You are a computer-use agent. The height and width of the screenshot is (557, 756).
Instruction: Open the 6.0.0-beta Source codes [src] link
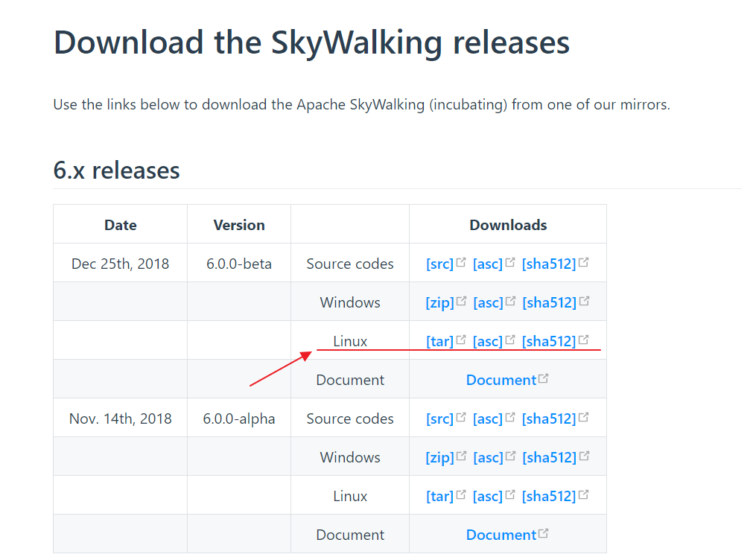(439, 264)
